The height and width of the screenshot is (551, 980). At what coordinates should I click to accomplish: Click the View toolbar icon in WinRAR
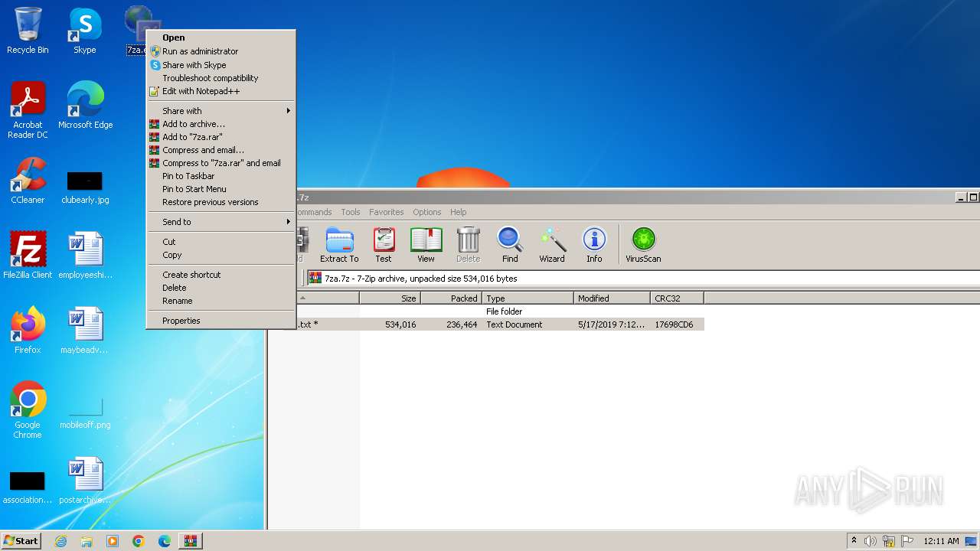tap(426, 245)
